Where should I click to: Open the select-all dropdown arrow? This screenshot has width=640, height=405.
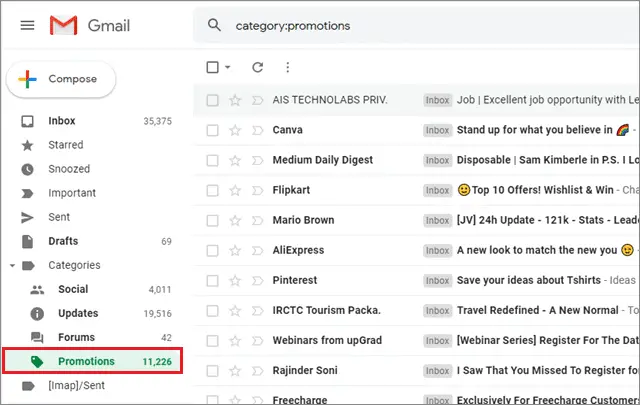tap(228, 67)
